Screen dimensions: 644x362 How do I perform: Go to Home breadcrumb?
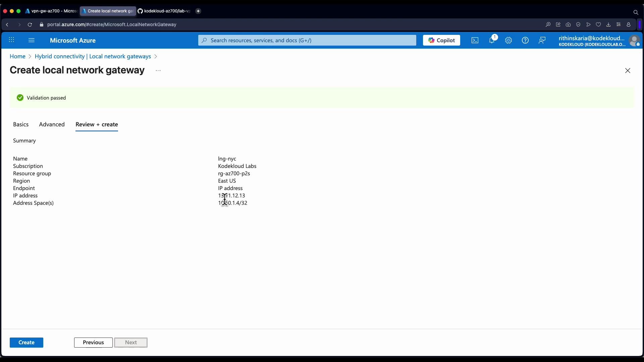point(17,56)
